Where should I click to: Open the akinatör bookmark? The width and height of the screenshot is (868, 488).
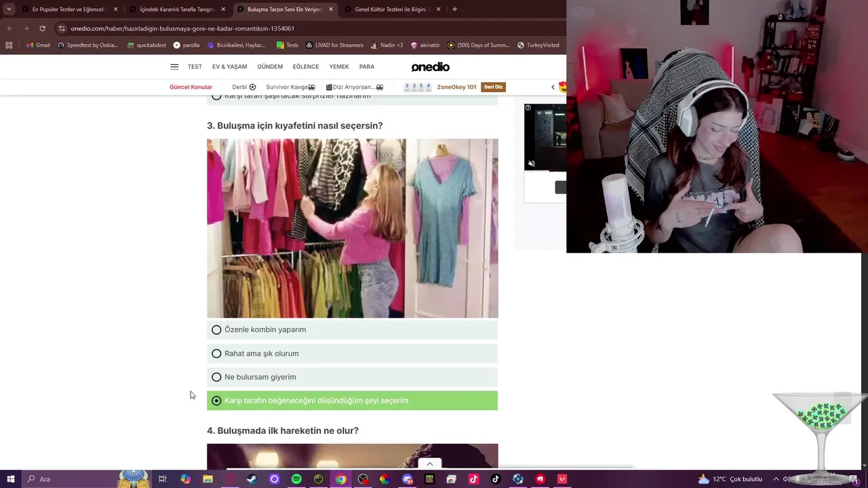click(425, 45)
